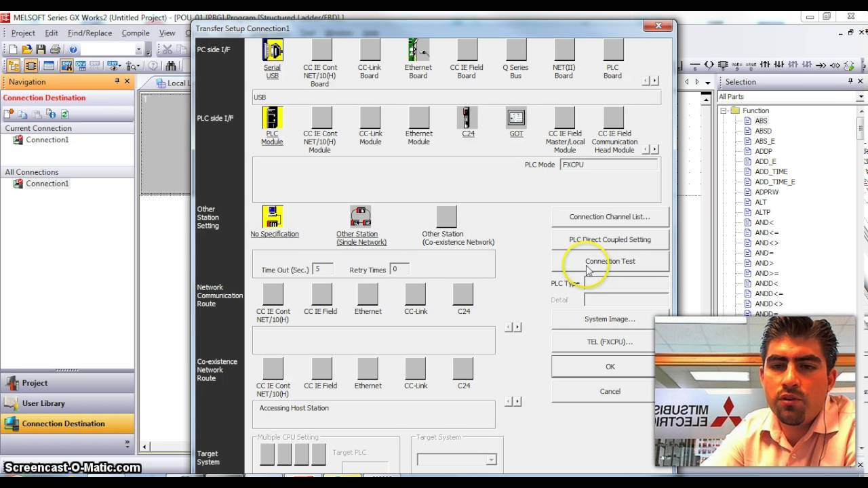
Task: Open the Project menu
Action: point(22,33)
